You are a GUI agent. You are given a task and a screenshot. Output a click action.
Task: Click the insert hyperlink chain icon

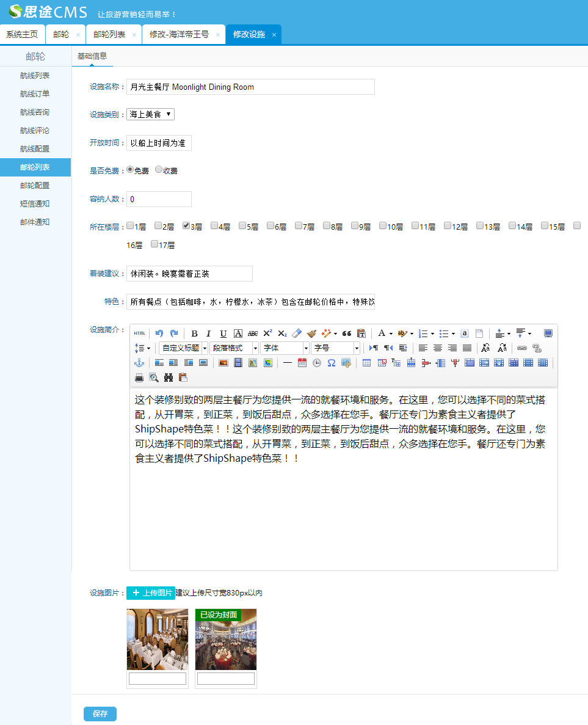522,348
